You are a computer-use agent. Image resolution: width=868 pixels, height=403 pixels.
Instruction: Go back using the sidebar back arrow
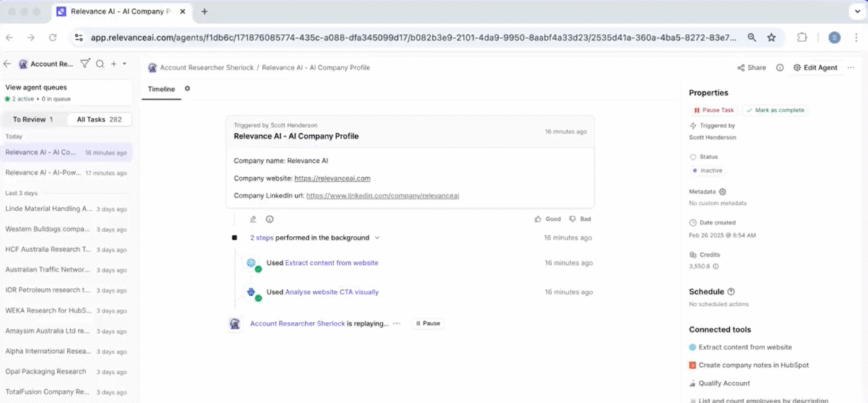click(7, 64)
